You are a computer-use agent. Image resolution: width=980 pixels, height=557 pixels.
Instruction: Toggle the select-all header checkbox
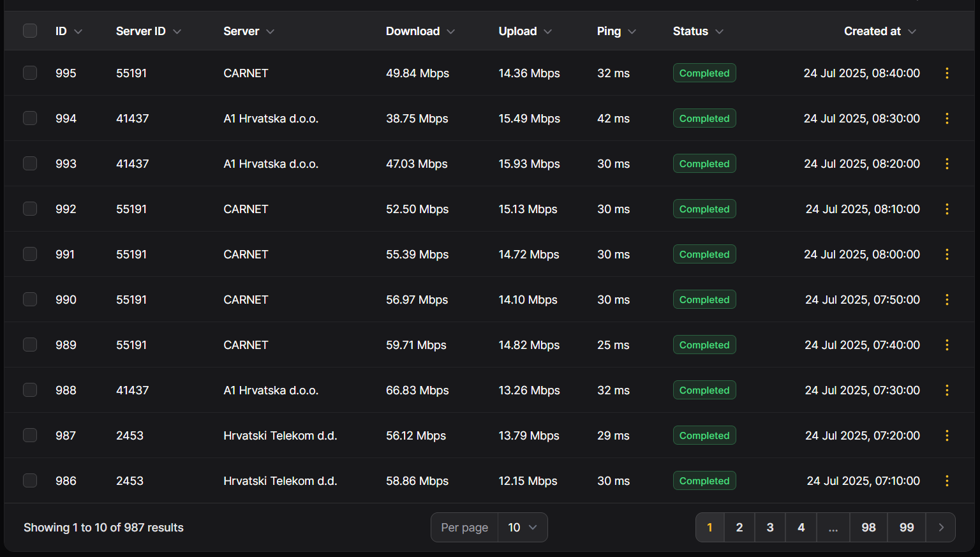tap(30, 31)
